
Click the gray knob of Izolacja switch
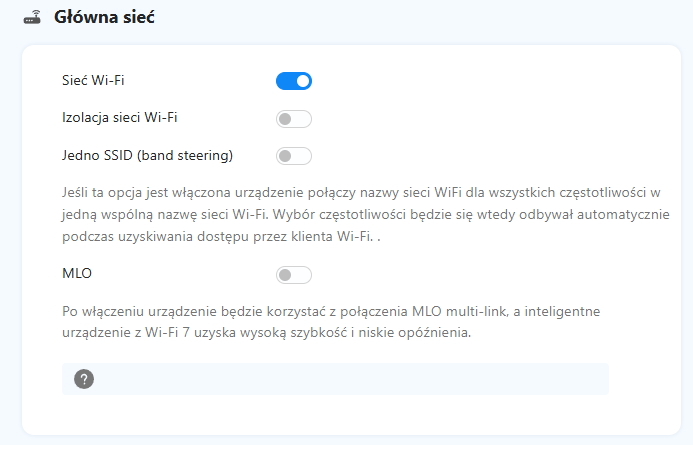(x=285, y=119)
